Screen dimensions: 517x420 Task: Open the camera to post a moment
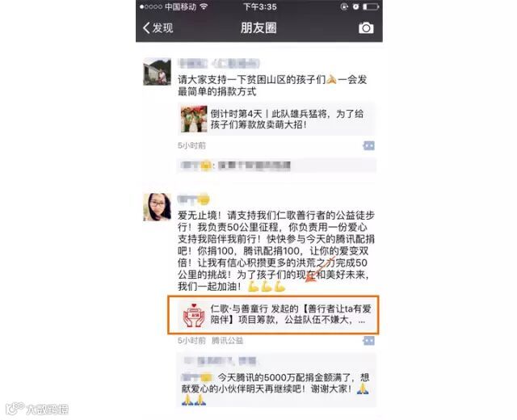tap(366, 28)
